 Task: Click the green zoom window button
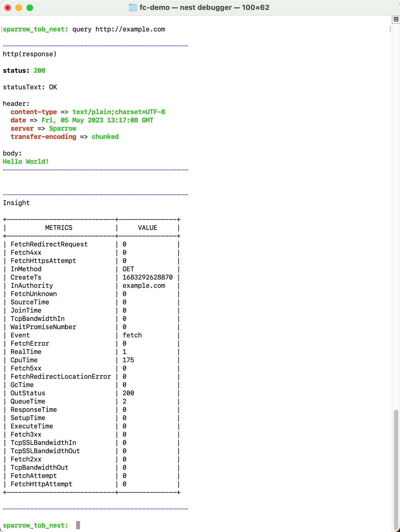pyautogui.click(x=30, y=8)
